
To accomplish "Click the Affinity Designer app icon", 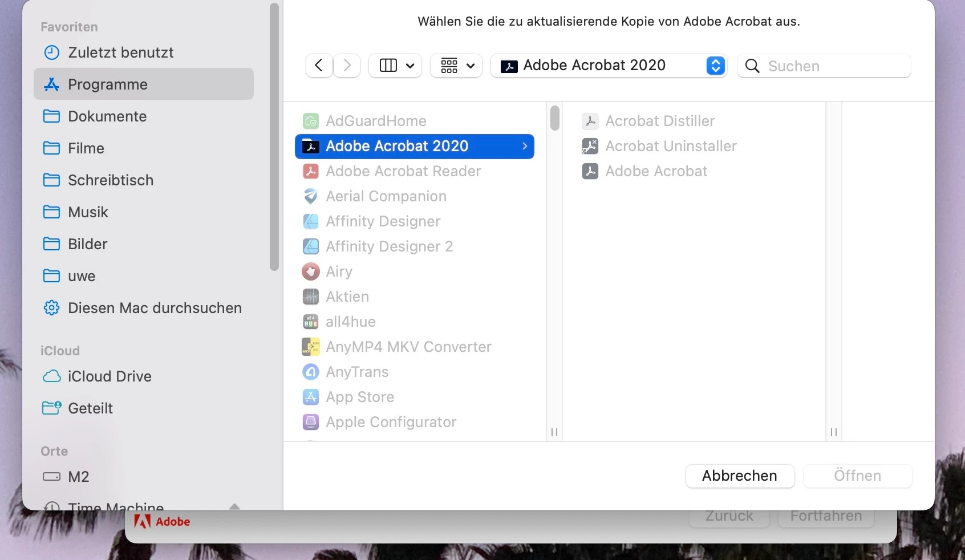I will 311,221.
